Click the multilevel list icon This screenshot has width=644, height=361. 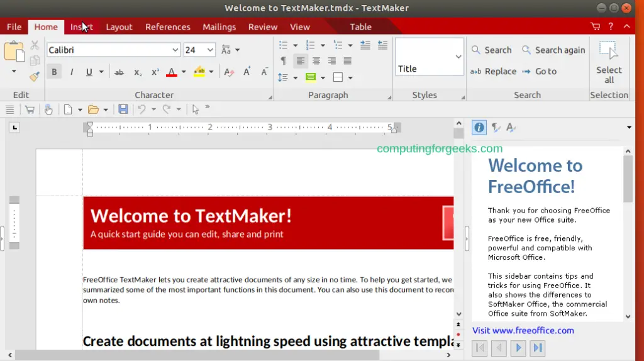click(x=338, y=45)
